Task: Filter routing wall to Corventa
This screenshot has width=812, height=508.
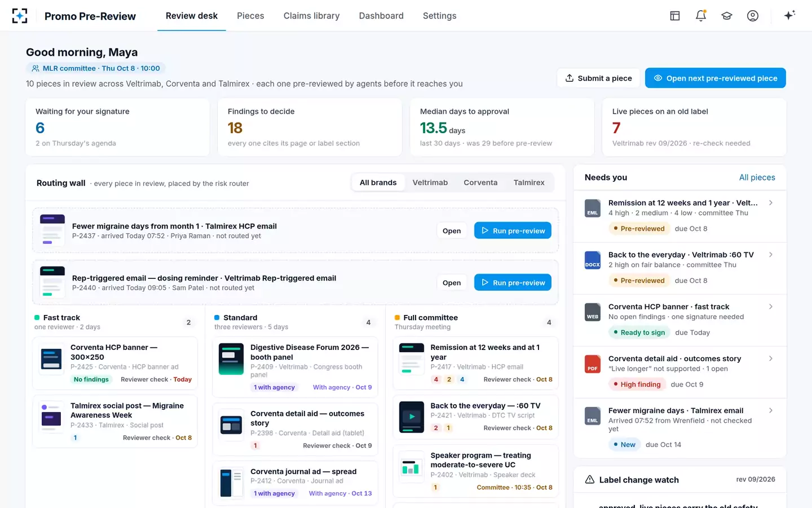Action: coord(480,182)
